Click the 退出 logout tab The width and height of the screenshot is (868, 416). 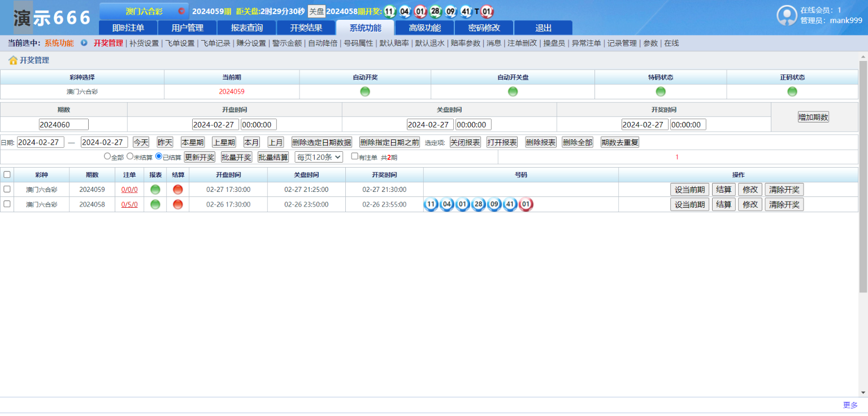pyautogui.click(x=544, y=28)
